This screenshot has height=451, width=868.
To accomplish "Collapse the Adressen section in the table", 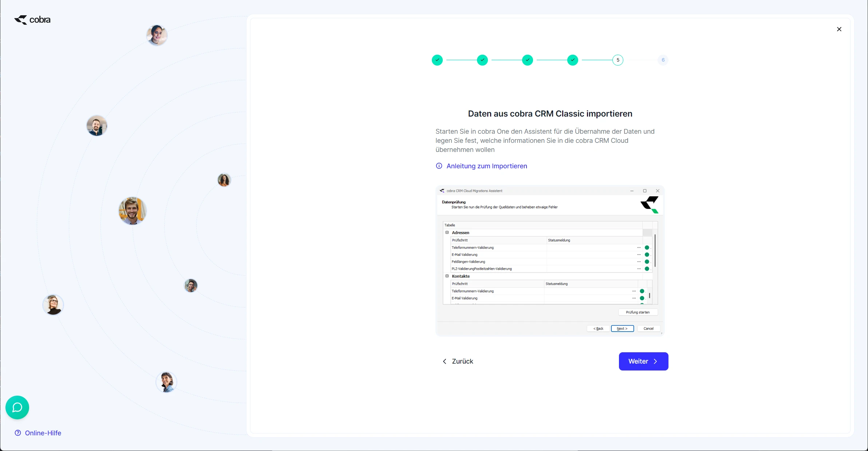I will click(447, 232).
